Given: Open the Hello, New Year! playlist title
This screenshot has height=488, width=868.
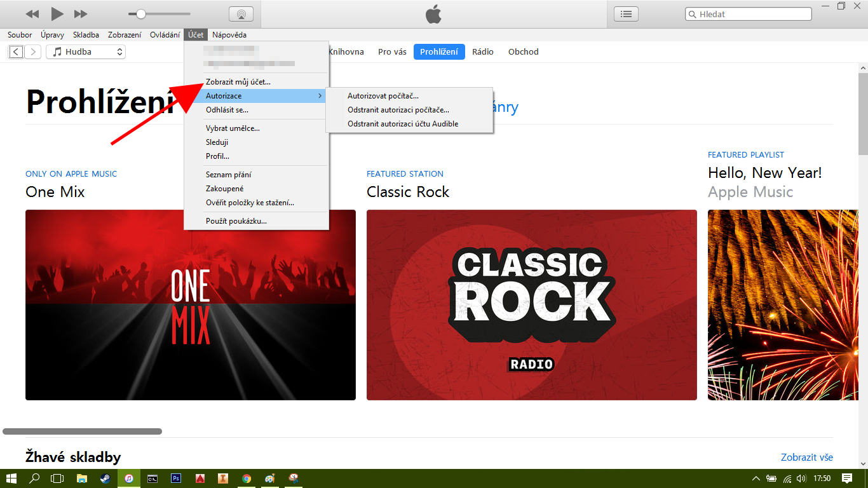Looking at the screenshot, I should pyautogui.click(x=765, y=173).
